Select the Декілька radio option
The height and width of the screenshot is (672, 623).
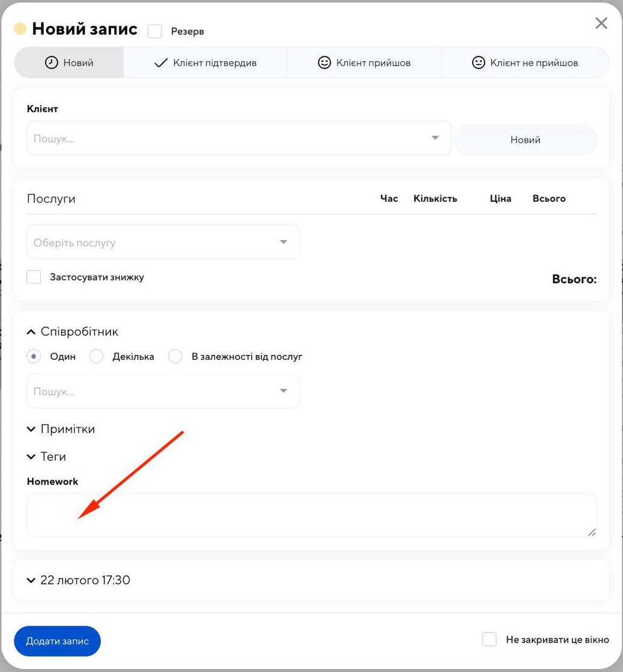click(x=97, y=357)
